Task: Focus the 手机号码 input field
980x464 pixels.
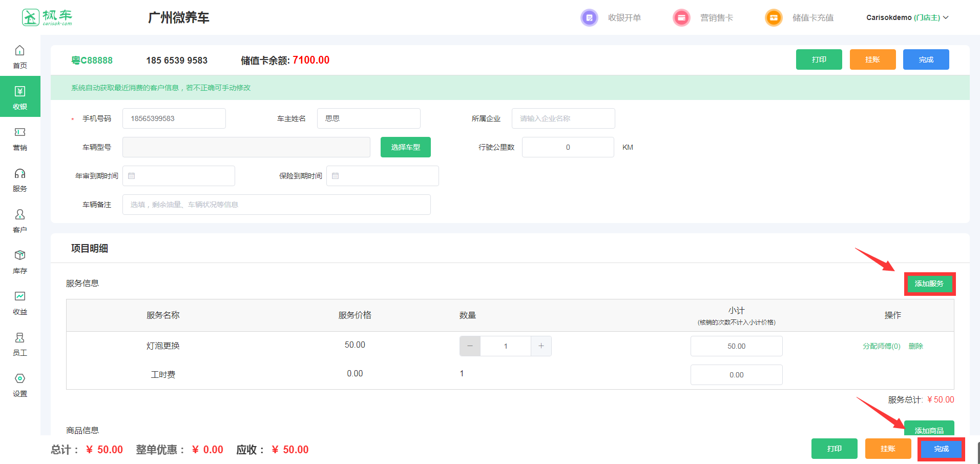Action: point(174,118)
